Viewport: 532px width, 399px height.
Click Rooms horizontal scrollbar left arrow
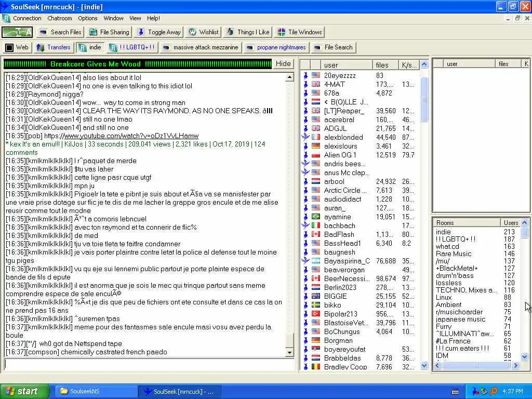[437, 365]
